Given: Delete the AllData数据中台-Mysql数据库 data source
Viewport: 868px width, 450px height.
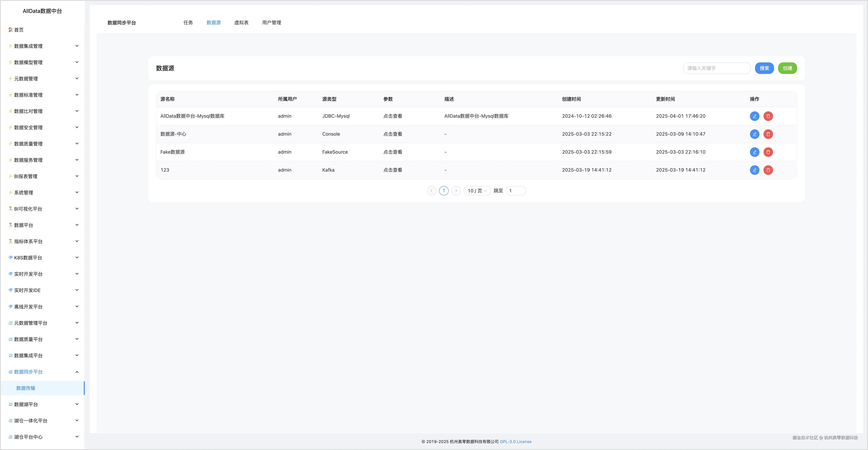Looking at the screenshot, I should point(768,116).
